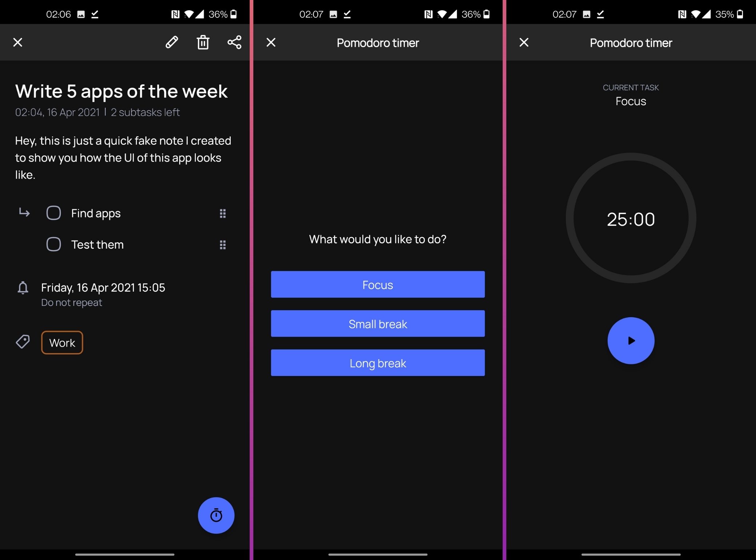Click the Long break option
Viewport: 756px width, 560px height.
pos(377,363)
